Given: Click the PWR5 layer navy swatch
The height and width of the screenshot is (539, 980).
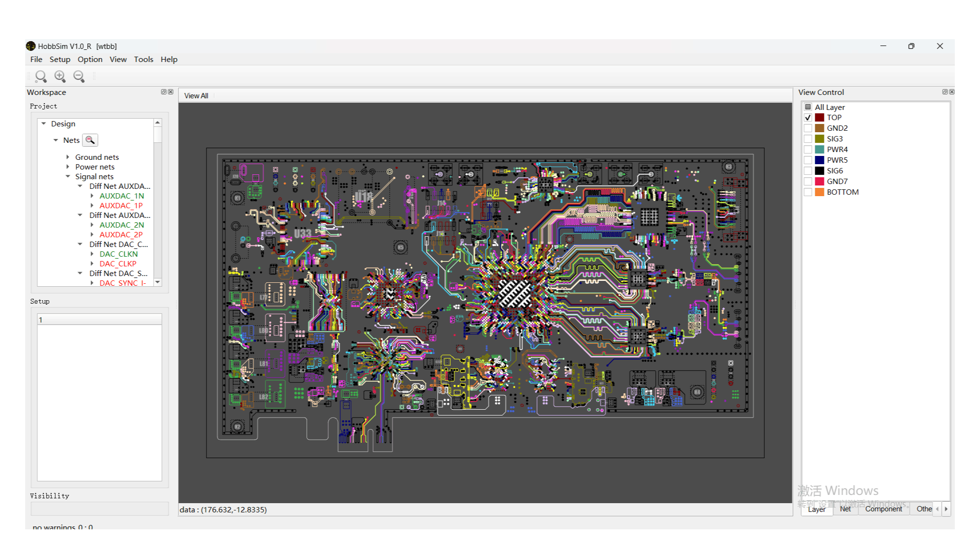Looking at the screenshot, I should pos(820,160).
